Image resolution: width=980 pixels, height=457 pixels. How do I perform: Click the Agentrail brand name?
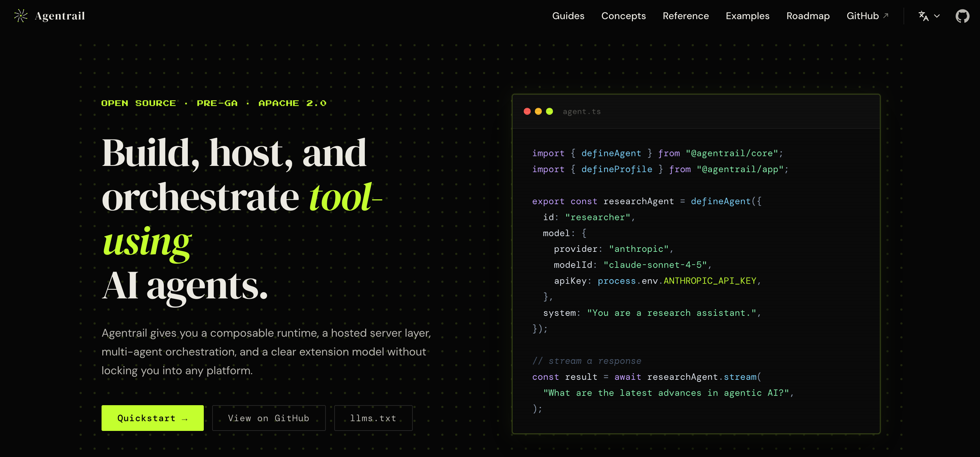click(x=60, y=16)
